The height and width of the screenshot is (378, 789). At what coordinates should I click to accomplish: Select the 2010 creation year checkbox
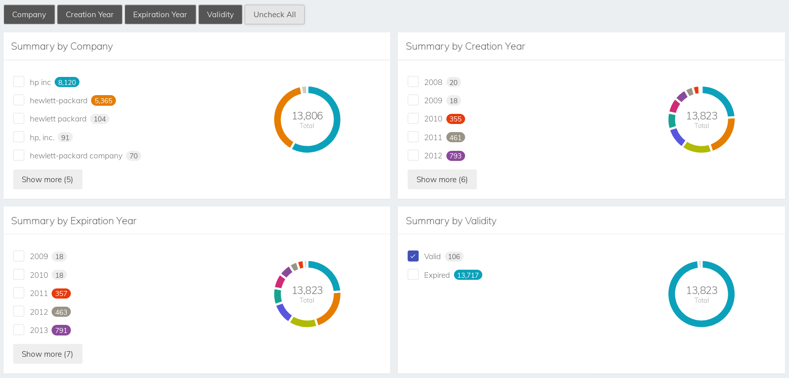413,119
